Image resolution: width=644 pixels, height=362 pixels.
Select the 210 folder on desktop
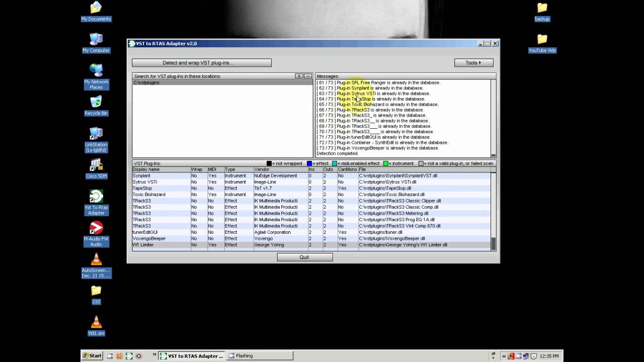[x=96, y=294]
